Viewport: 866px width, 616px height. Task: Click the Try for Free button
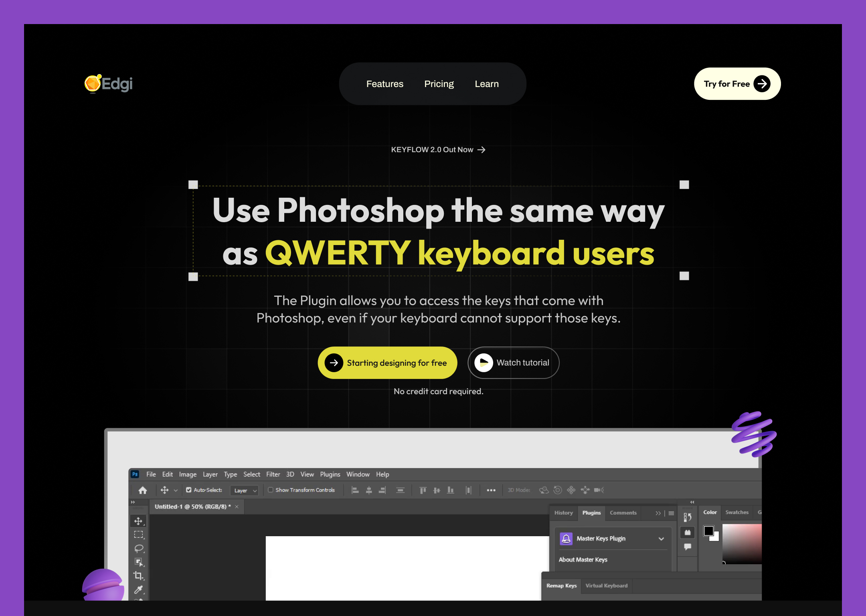pos(737,84)
